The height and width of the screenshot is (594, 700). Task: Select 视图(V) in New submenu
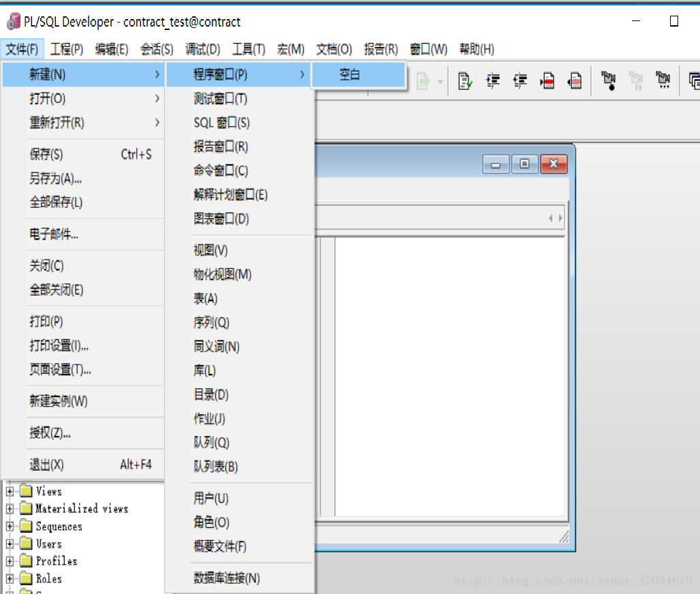click(239, 250)
